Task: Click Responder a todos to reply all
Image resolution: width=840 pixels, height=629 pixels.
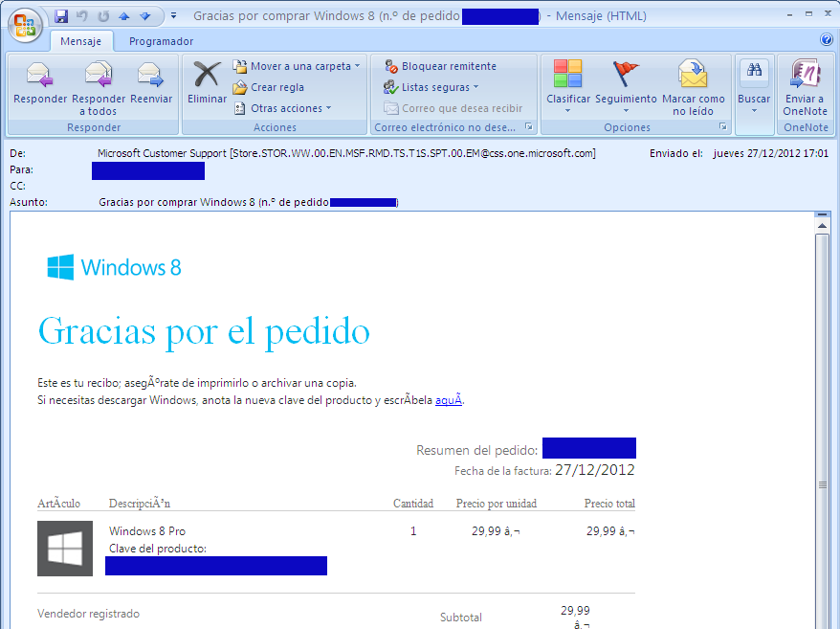Action: point(99,88)
